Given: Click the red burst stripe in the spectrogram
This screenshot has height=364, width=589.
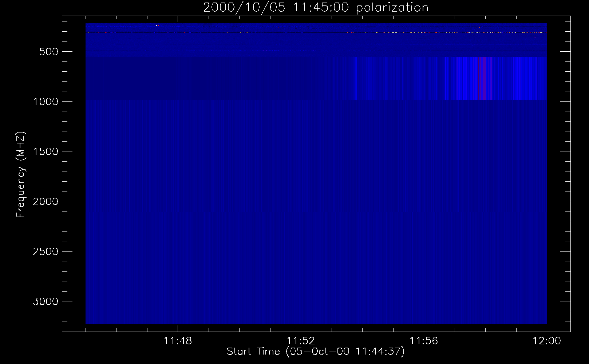Looking at the screenshot, I should (483, 78).
